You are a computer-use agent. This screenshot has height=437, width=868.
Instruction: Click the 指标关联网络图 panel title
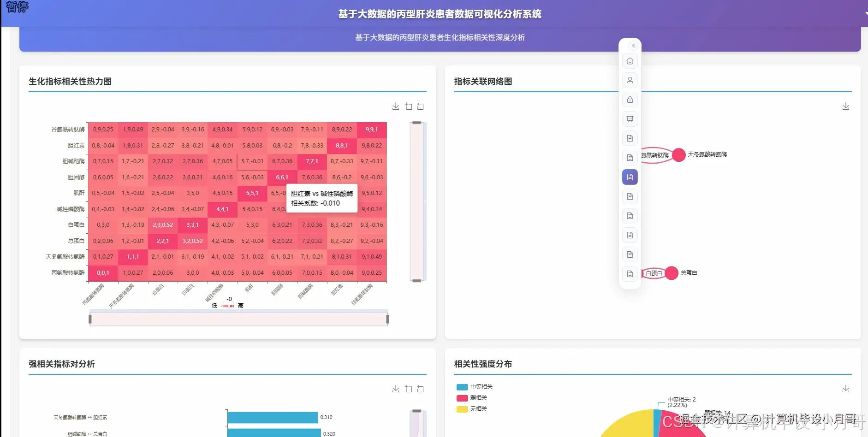pyautogui.click(x=483, y=82)
